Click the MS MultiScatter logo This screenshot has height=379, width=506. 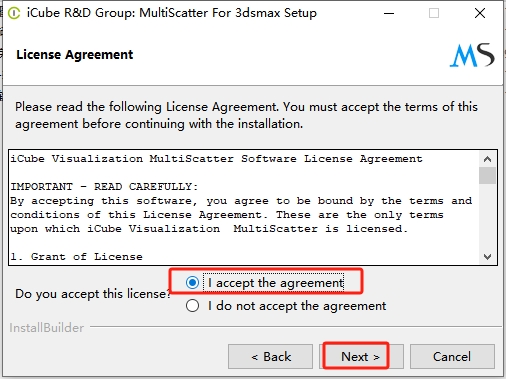pyautogui.click(x=472, y=55)
